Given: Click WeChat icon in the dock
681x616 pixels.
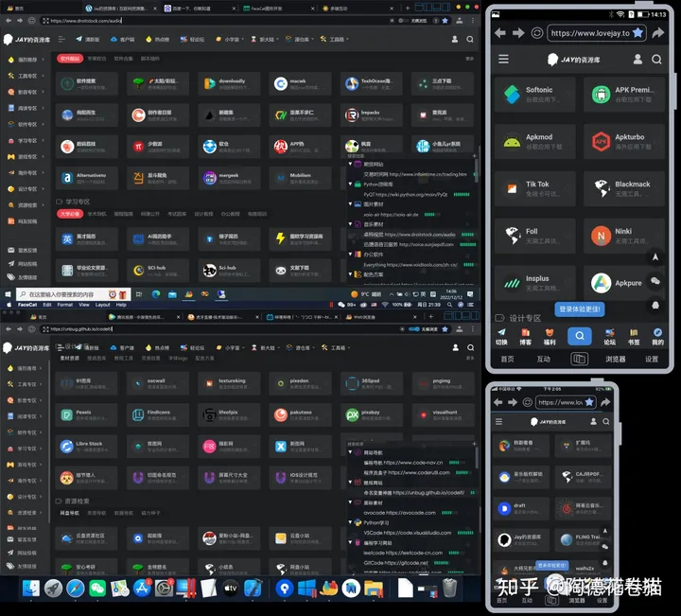Looking at the screenshot, I should (x=97, y=589).
